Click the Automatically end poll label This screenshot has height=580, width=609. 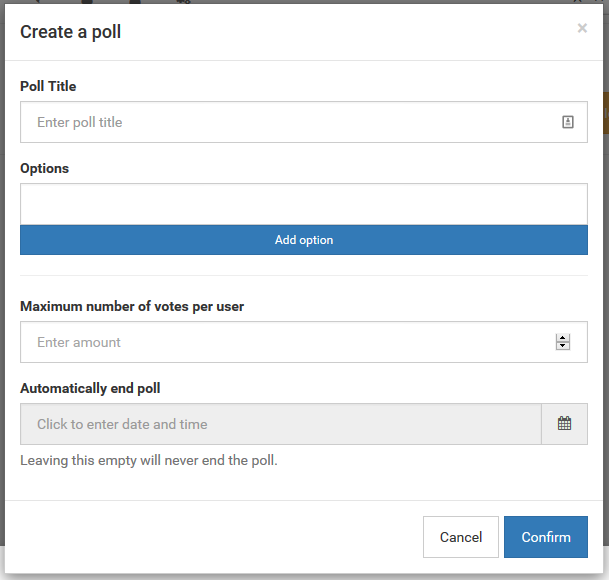(90, 388)
